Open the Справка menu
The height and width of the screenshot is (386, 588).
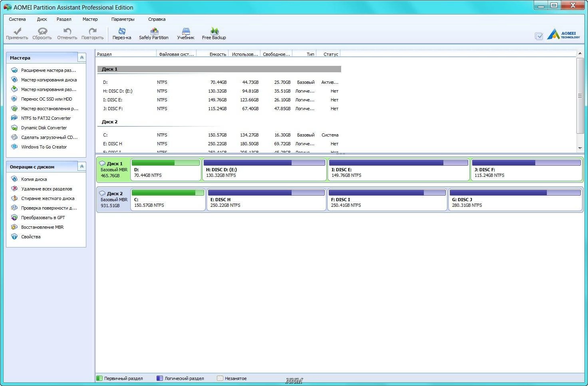[157, 19]
